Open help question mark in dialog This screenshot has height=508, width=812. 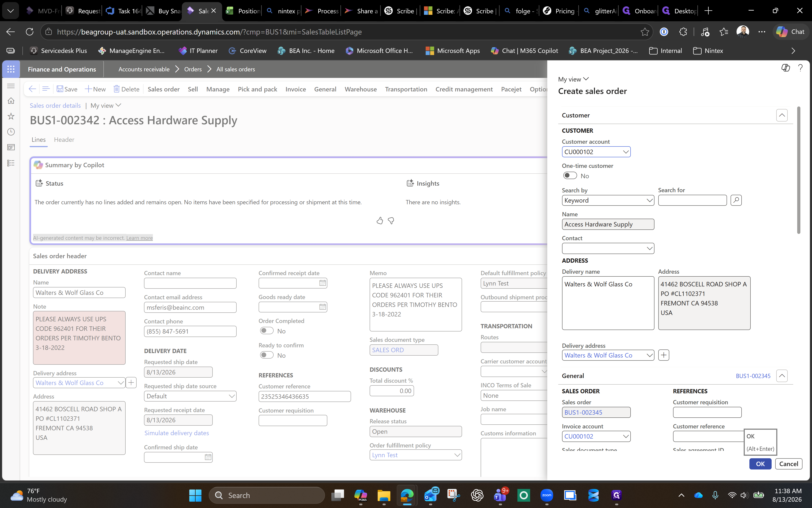coord(800,68)
